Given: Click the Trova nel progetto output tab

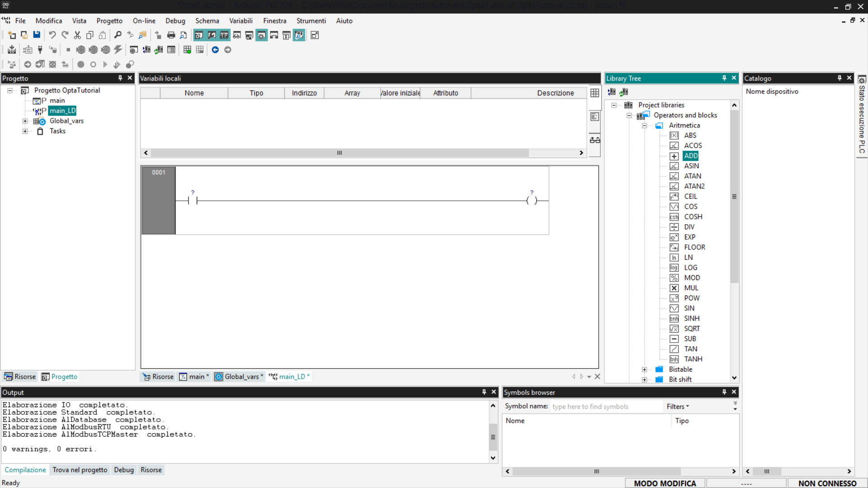Looking at the screenshot, I should click(80, 470).
